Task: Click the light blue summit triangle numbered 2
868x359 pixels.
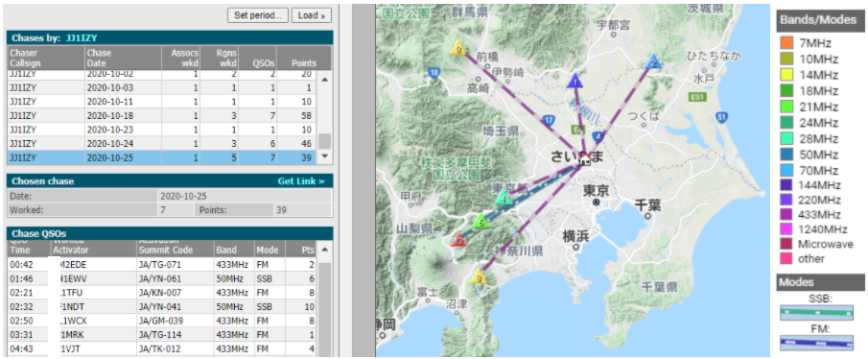Action: 654,62
